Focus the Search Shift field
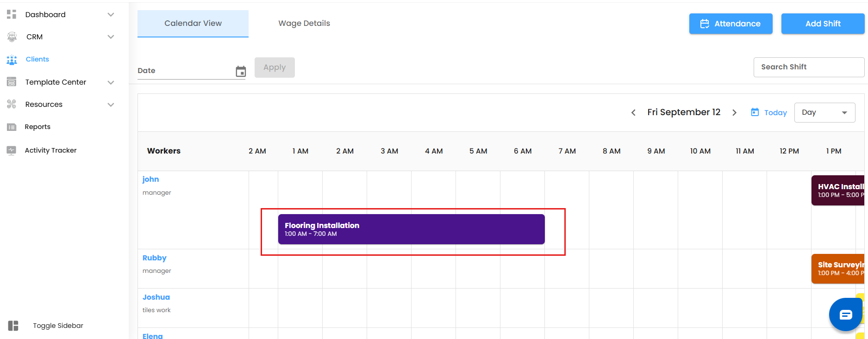 coord(808,67)
